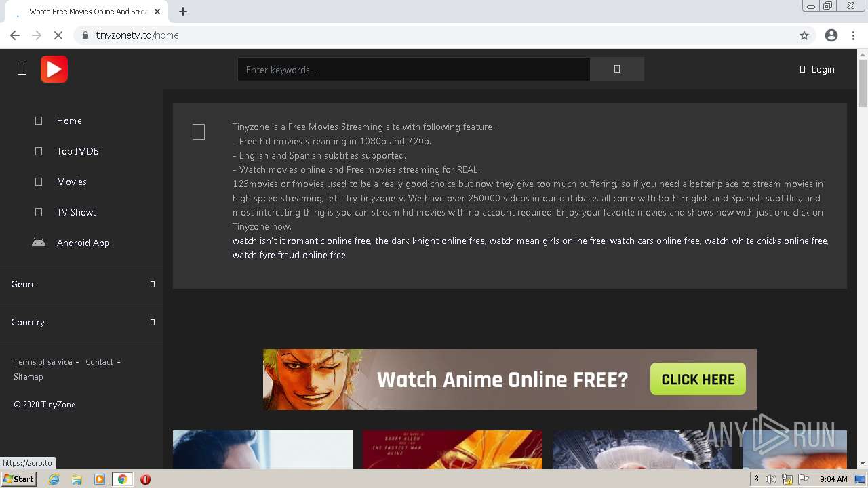Open the first movie poster thumbnail

pyautogui.click(x=262, y=449)
